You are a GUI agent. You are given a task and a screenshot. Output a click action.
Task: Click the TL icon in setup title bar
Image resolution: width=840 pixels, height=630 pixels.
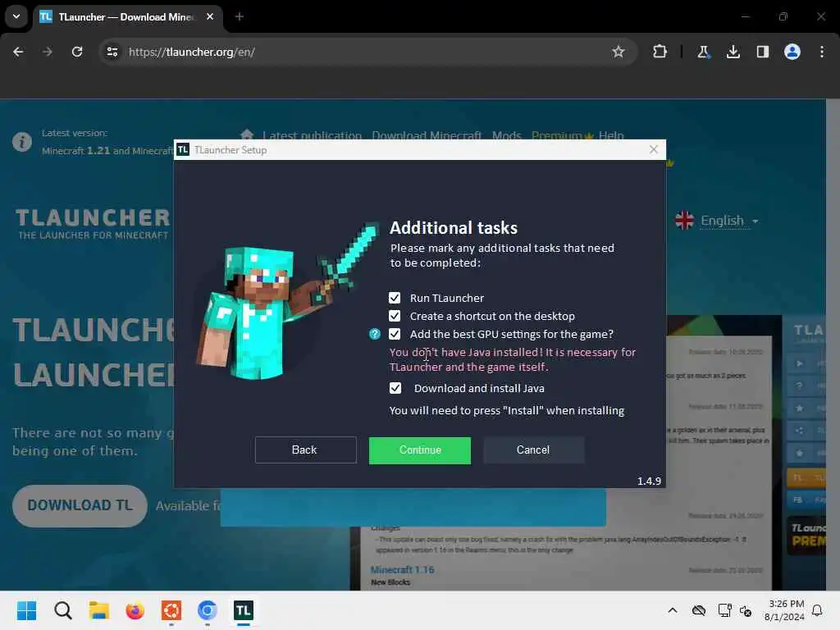[183, 149]
